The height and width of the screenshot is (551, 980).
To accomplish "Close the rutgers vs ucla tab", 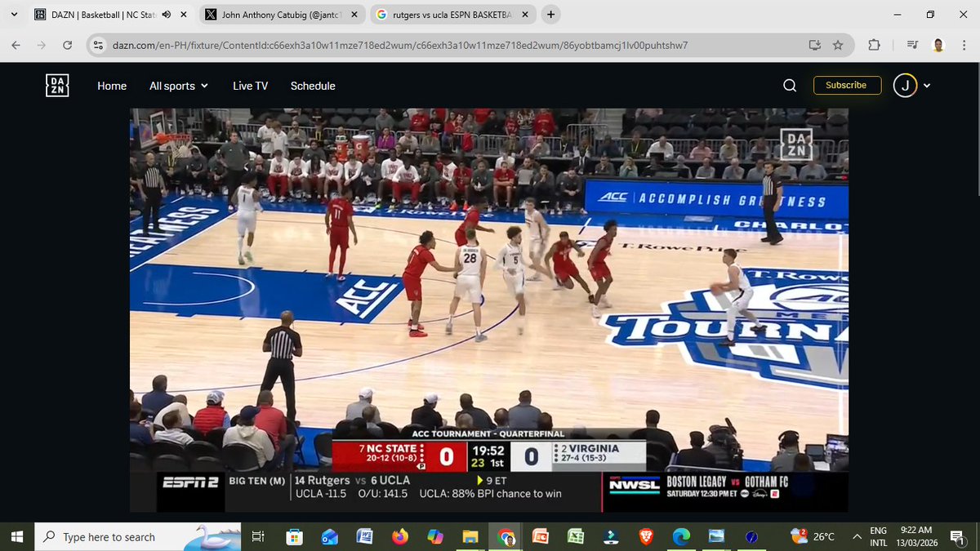I will coord(525,15).
